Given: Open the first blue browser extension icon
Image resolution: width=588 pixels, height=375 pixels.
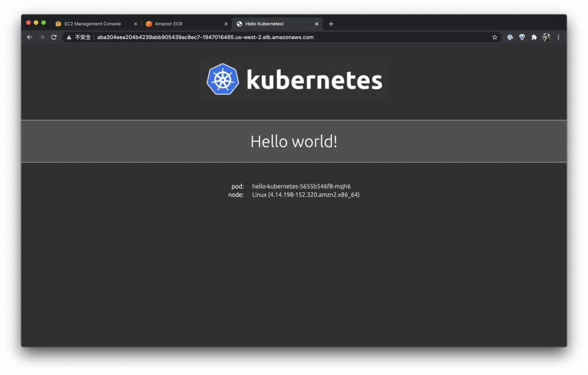Looking at the screenshot, I should point(510,37).
